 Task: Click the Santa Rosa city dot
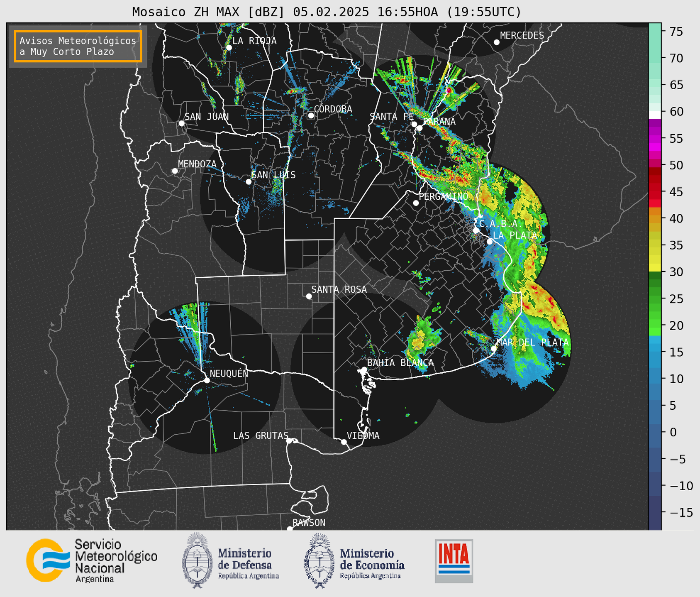309,296
